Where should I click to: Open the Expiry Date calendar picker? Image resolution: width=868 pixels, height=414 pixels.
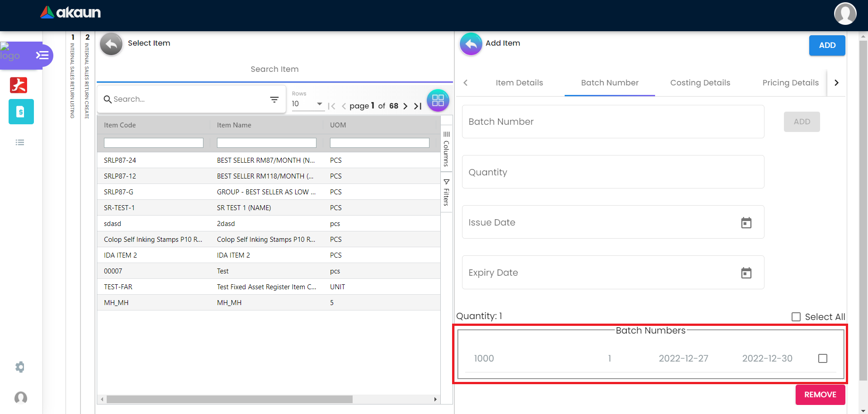(746, 273)
